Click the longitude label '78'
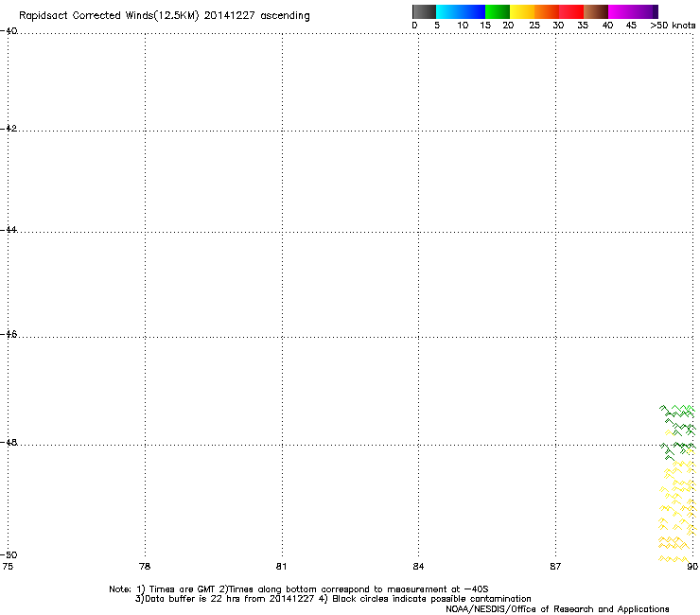The width and height of the screenshot is (700, 615). point(145,567)
